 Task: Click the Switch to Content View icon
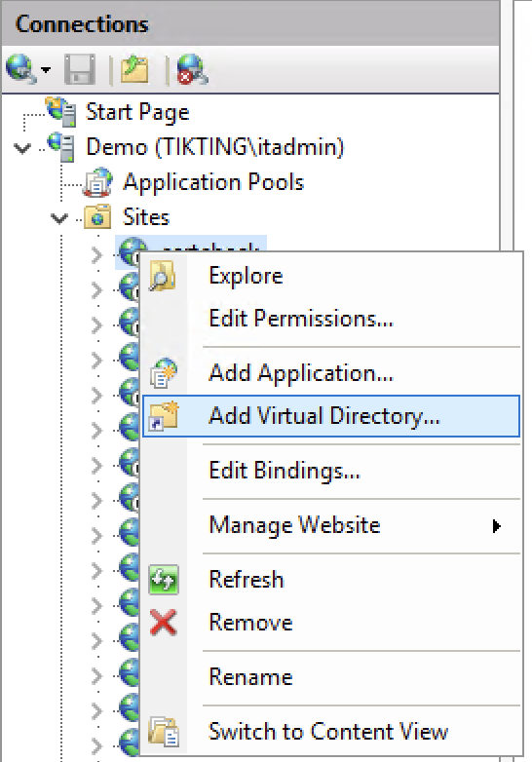(164, 732)
